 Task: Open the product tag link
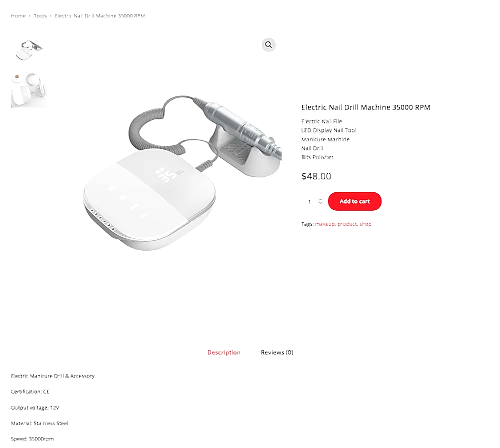(347, 224)
